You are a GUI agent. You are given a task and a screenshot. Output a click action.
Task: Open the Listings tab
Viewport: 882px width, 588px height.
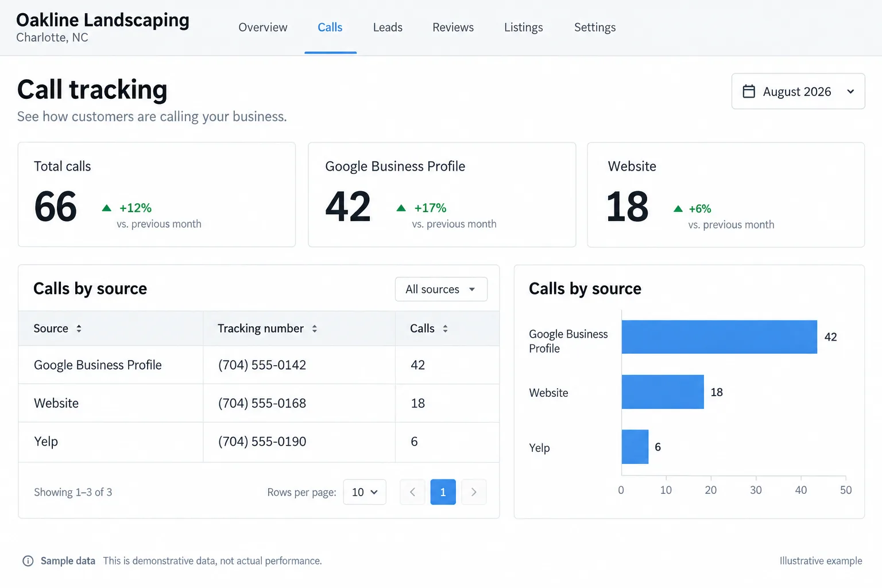524,28
